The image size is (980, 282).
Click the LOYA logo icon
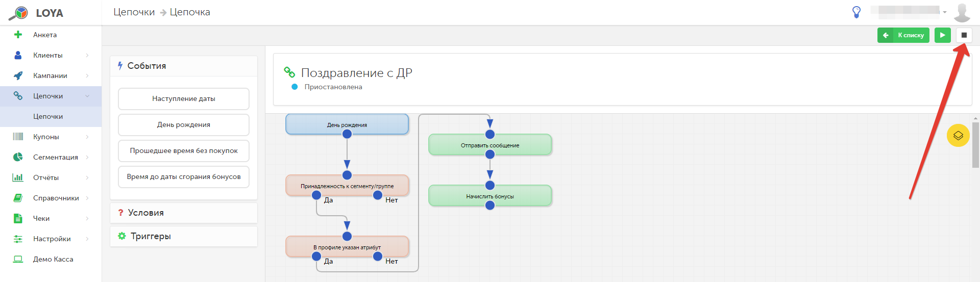tap(18, 13)
